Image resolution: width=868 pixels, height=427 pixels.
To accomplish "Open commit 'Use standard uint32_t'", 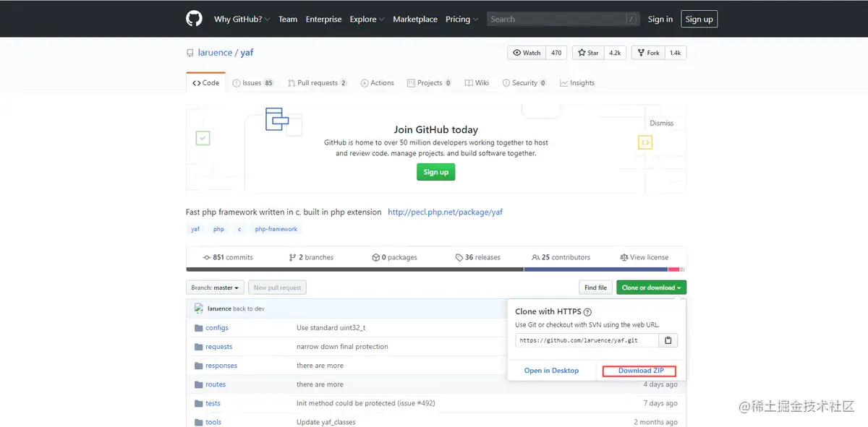I will click(331, 328).
